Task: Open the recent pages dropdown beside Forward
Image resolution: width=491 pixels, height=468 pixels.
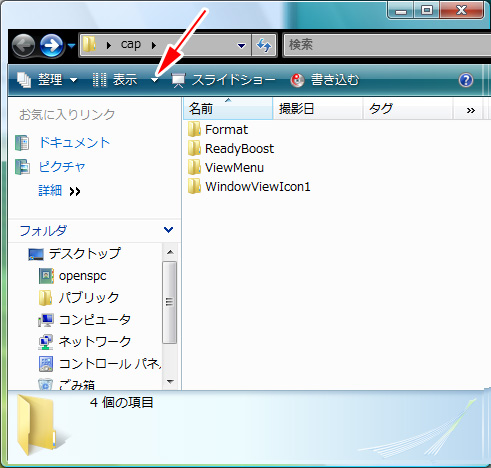Action: pos(71,46)
